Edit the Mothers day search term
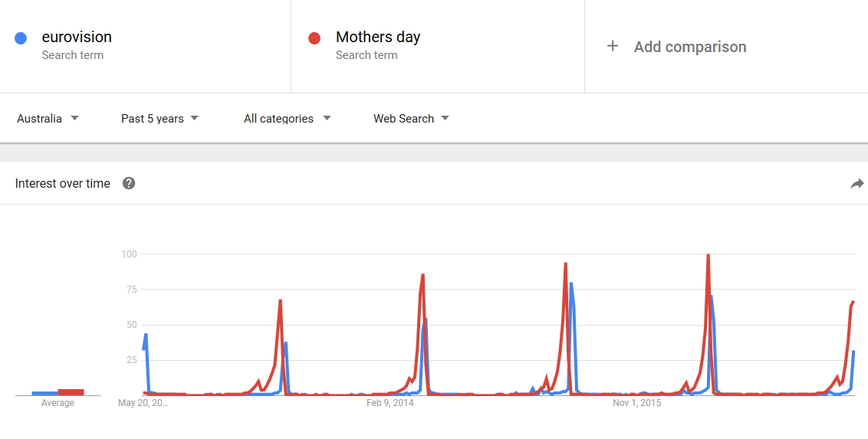Image resolution: width=868 pixels, height=439 pixels. 378,37
